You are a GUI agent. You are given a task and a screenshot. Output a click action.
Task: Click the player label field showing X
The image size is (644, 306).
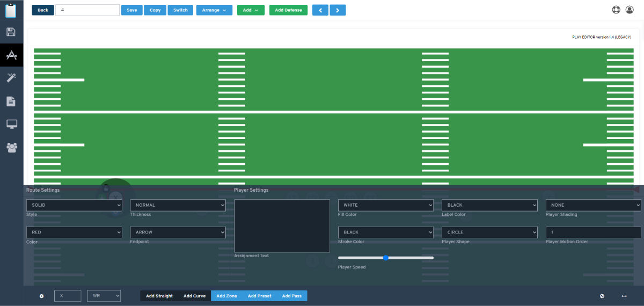[x=68, y=296]
